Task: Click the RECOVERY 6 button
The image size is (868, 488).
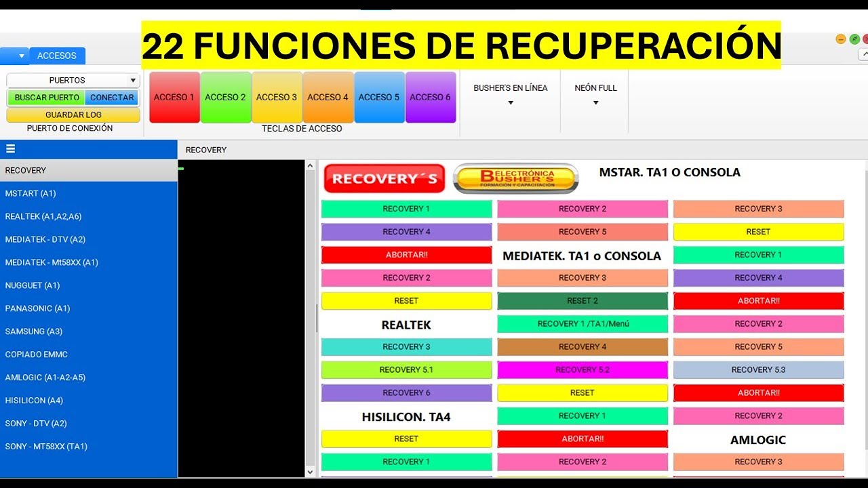Action: pos(406,393)
